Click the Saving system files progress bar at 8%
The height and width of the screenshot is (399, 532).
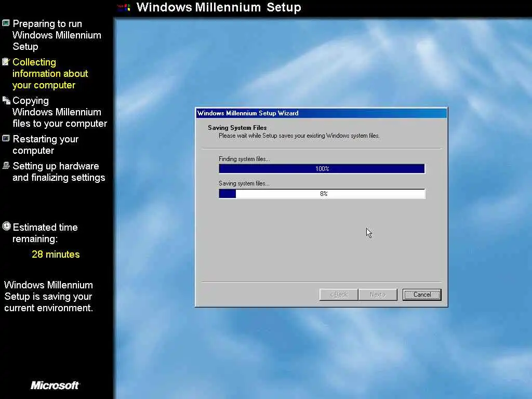pyautogui.click(x=322, y=193)
